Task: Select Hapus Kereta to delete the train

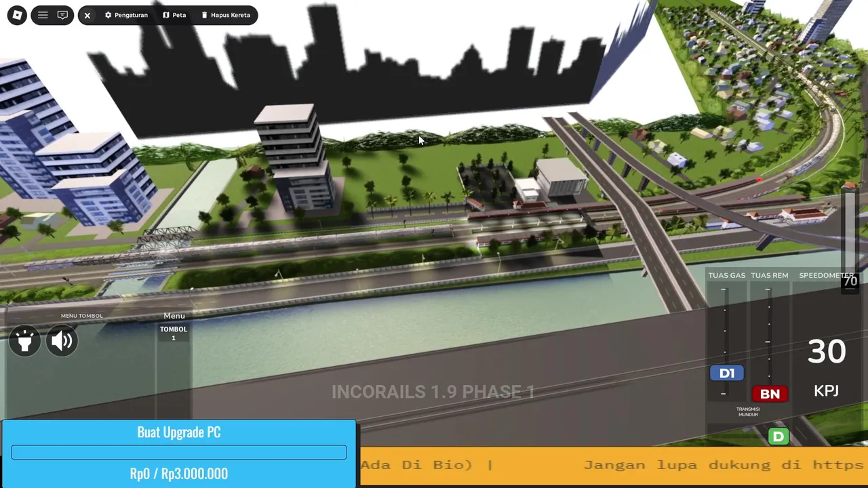Action: [x=226, y=15]
